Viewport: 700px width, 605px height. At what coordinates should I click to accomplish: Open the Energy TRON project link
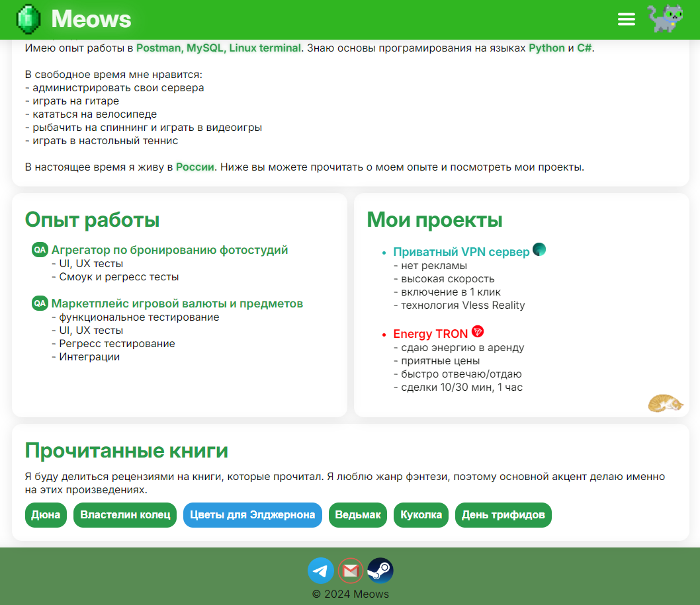tap(430, 334)
